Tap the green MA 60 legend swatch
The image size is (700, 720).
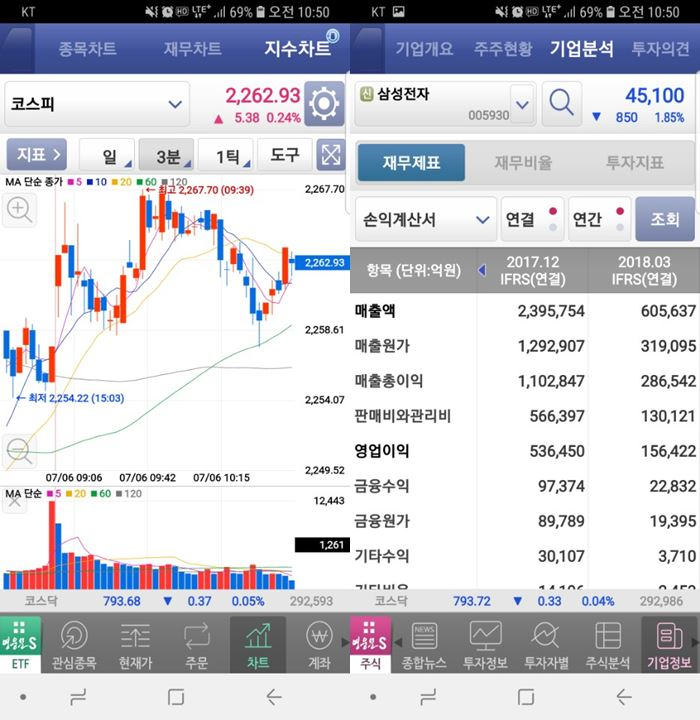click(140, 182)
